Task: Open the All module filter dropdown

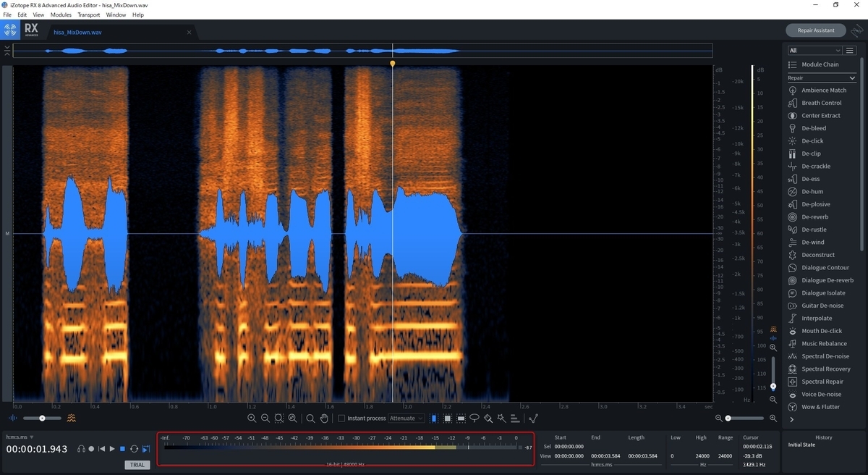Action: point(814,51)
